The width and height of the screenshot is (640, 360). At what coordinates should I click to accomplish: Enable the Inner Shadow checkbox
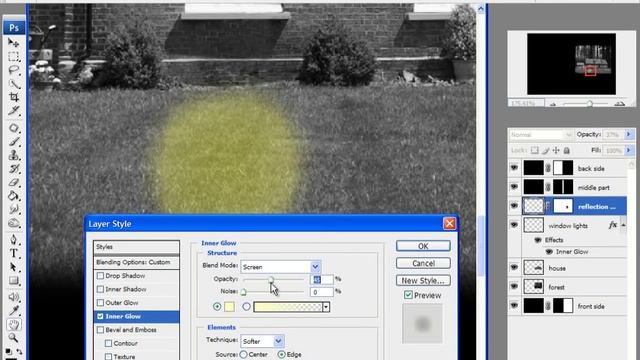100,289
